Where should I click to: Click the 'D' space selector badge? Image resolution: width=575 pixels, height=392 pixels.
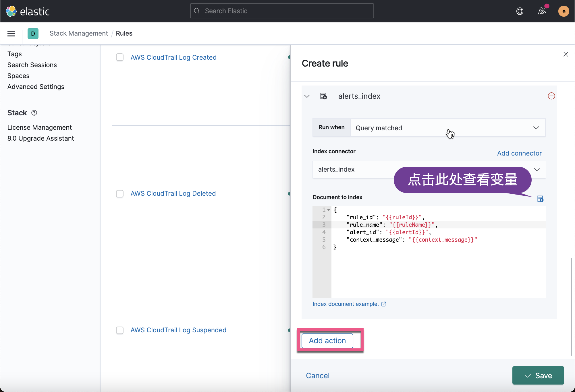33,34
